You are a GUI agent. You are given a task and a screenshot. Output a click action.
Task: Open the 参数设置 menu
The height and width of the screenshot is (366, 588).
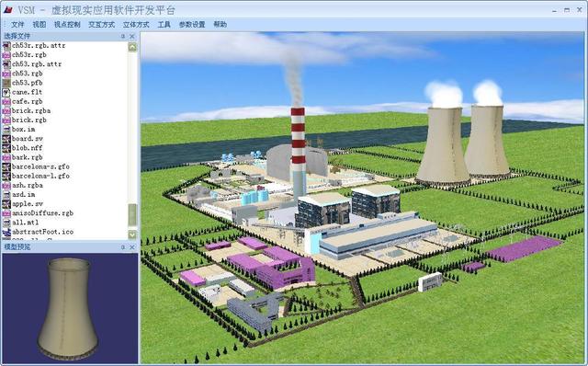[192, 25]
